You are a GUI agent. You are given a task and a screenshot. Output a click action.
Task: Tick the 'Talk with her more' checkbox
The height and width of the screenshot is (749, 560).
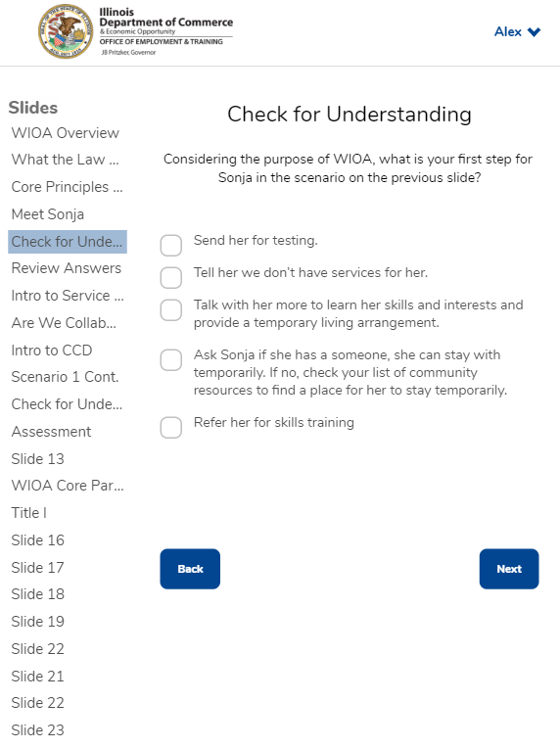tap(171, 310)
